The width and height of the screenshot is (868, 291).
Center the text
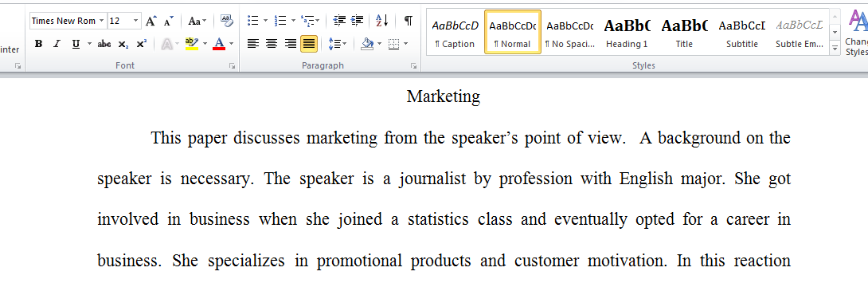point(272,43)
